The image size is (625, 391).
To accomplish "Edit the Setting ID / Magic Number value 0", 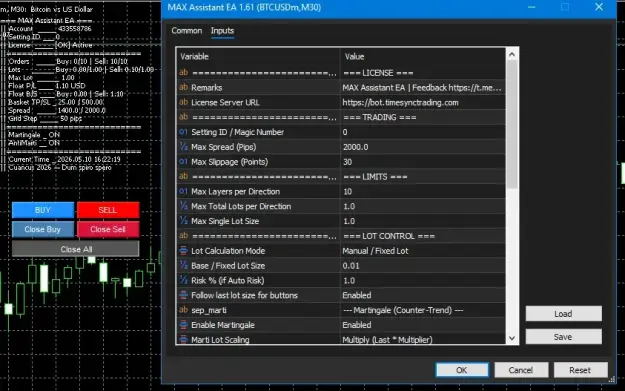I will [x=423, y=132].
